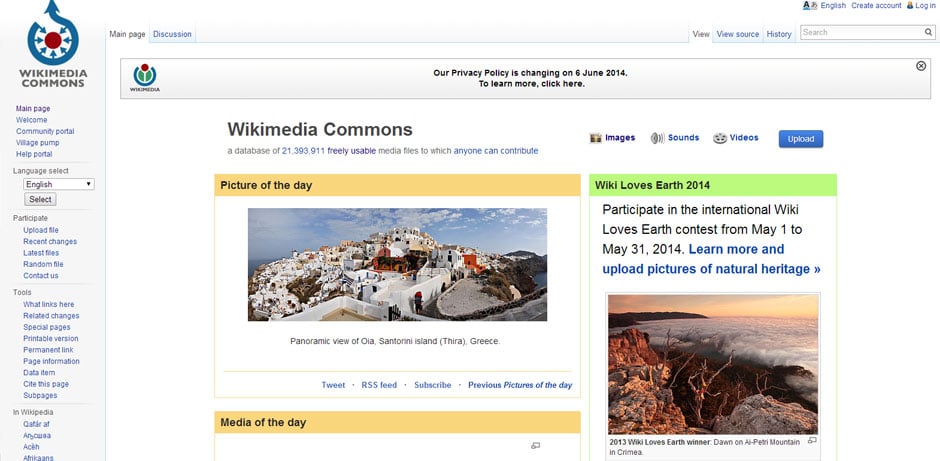Screen dimensions: 940x461
Task: Click Cite this page
Action: coord(46,384)
